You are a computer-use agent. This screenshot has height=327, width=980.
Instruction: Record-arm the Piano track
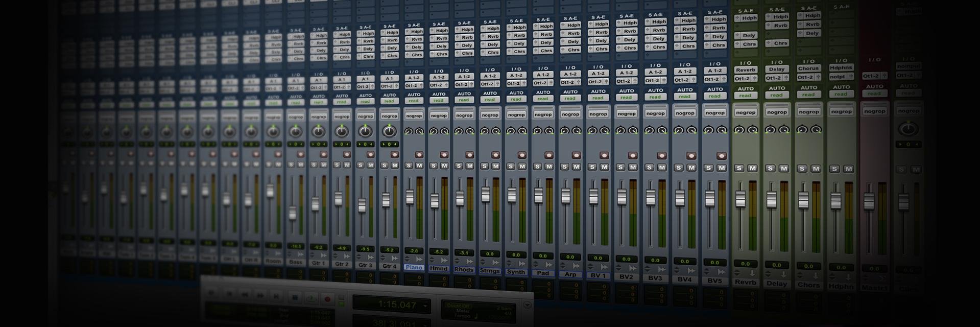(419, 155)
